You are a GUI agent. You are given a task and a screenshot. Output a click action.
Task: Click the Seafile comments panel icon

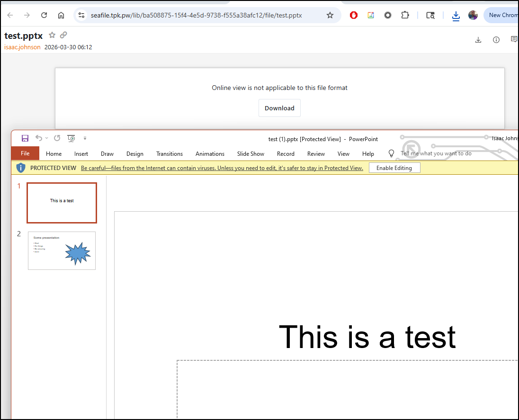pos(514,40)
